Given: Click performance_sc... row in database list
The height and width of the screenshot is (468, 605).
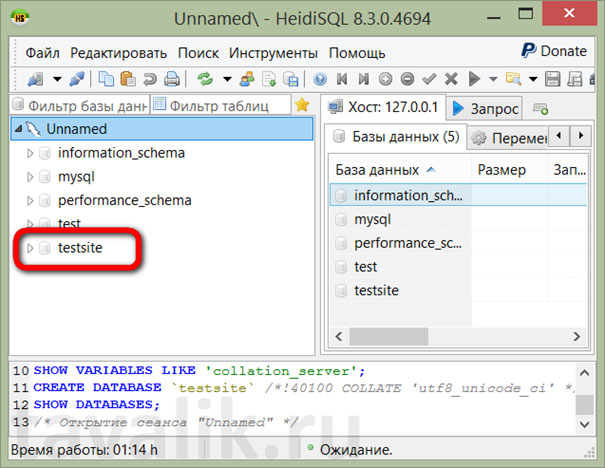Looking at the screenshot, I should coord(458,243).
